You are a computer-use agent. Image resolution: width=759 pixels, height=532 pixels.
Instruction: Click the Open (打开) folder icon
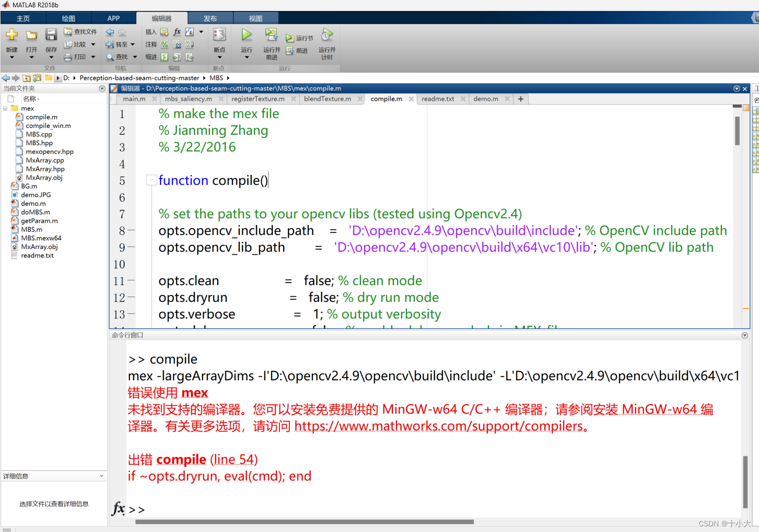[x=31, y=36]
